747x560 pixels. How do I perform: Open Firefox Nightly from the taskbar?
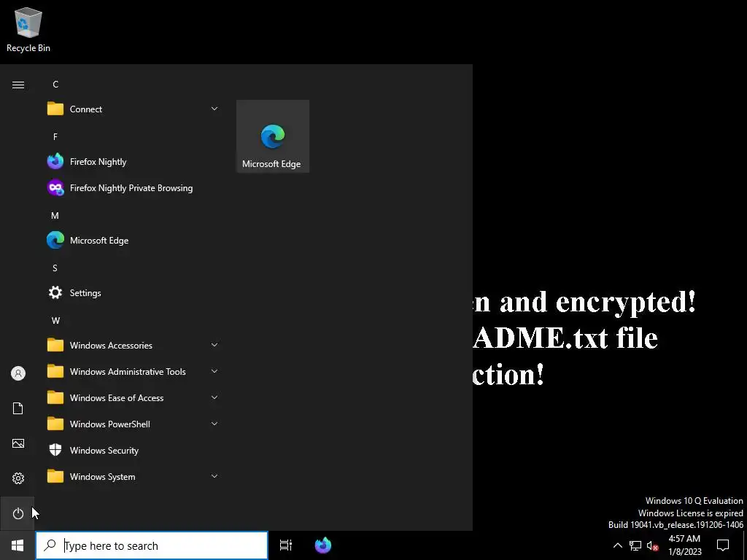coord(323,545)
